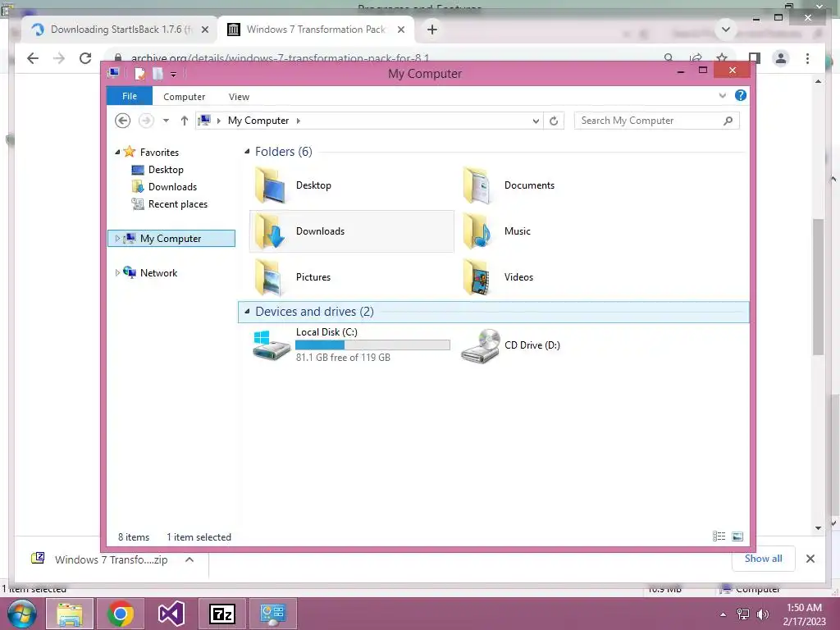Open Chrome tab search dropdown
The height and width of the screenshot is (630, 840).
[726, 29]
